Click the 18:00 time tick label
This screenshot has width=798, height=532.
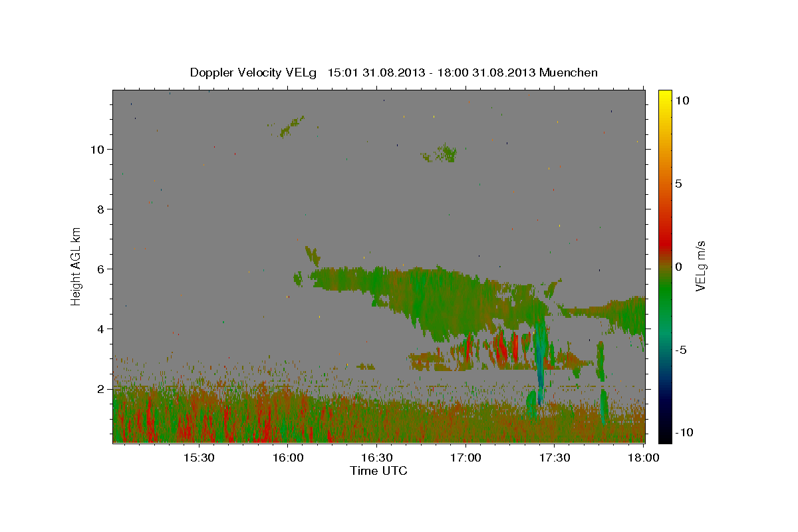642,458
